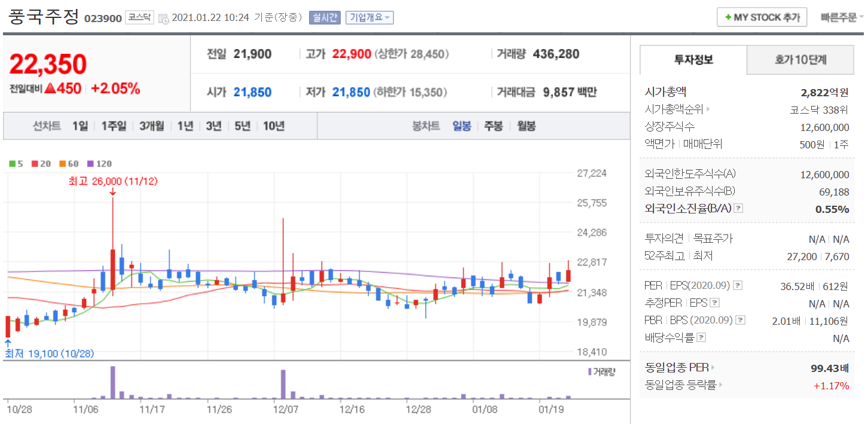Select the 투자정보 tab
This screenshot has width=868, height=424.
[693, 60]
